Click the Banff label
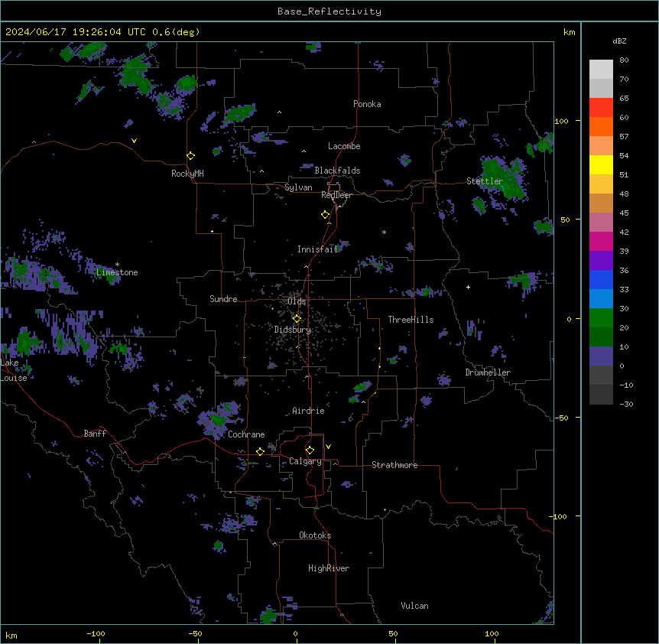This screenshot has height=644, width=659. tap(95, 434)
